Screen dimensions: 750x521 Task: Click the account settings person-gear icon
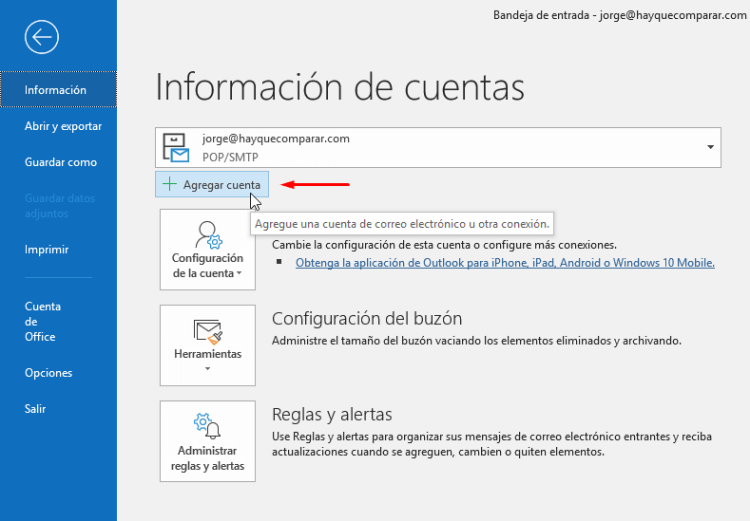[x=209, y=235]
